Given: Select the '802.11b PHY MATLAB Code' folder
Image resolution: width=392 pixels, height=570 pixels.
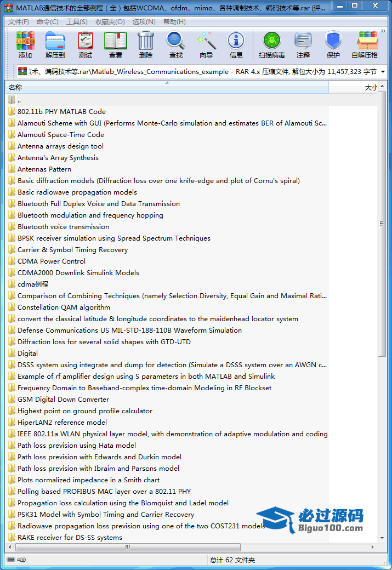Looking at the screenshot, I should (x=61, y=112).
